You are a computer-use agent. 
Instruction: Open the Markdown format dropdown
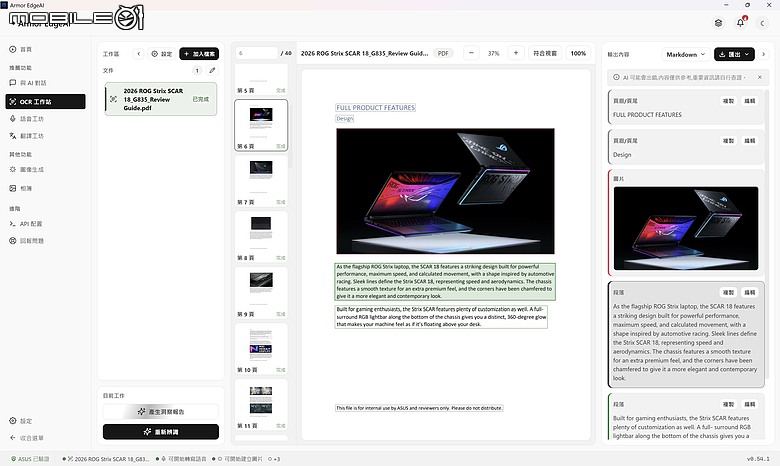click(685, 54)
